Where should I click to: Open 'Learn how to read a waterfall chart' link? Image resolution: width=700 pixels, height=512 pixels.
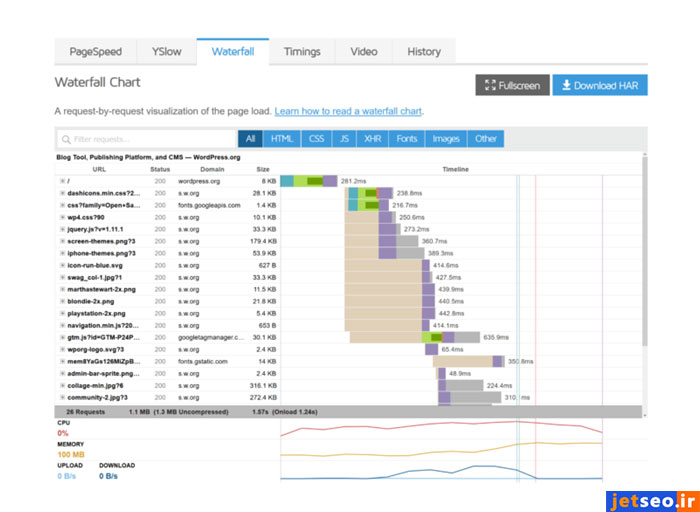click(348, 111)
